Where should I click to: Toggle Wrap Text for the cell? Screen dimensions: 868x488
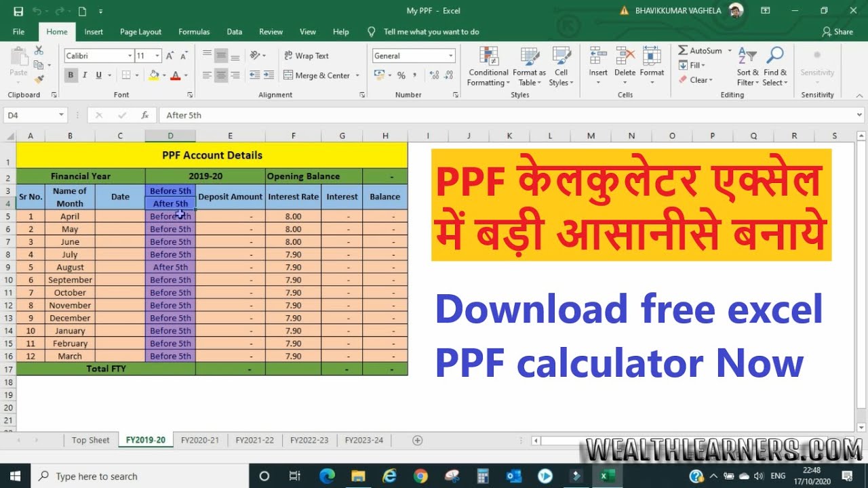point(306,56)
